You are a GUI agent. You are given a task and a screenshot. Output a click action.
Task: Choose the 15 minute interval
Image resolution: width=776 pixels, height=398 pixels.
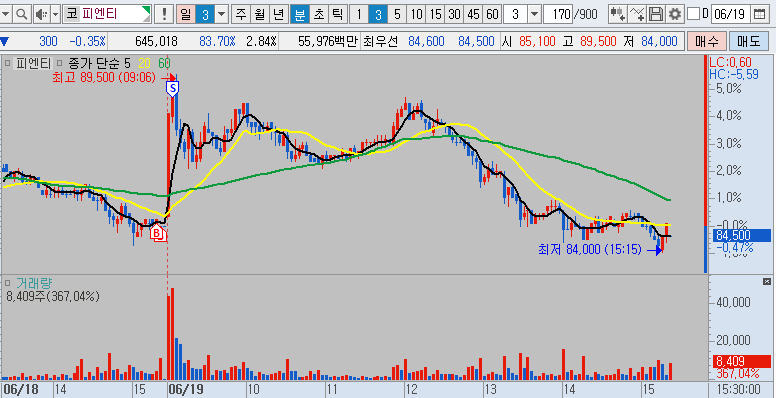(x=436, y=14)
